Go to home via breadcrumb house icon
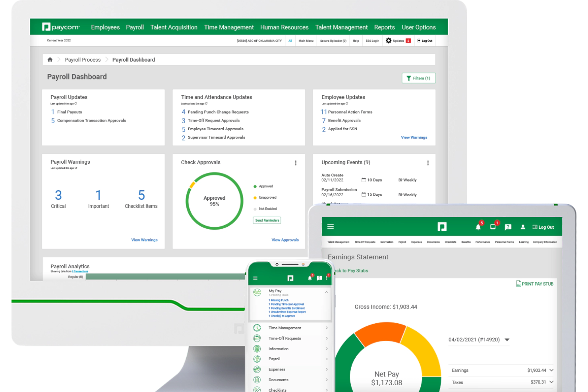588x392 pixels. pos(50,60)
